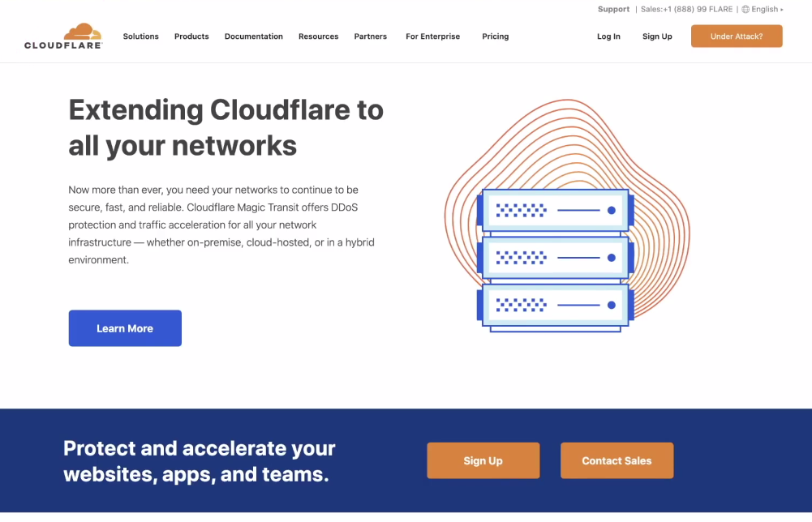This screenshot has height=522, width=812.
Task: Click Sign Up in the top navigation
Action: click(657, 36)
